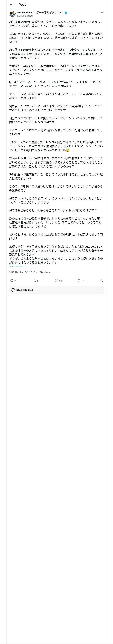Image resolution: width=113 pixels, height=644 pixels.
Task: Open the @studiokent1 handle link
Action: click(25, 16)
